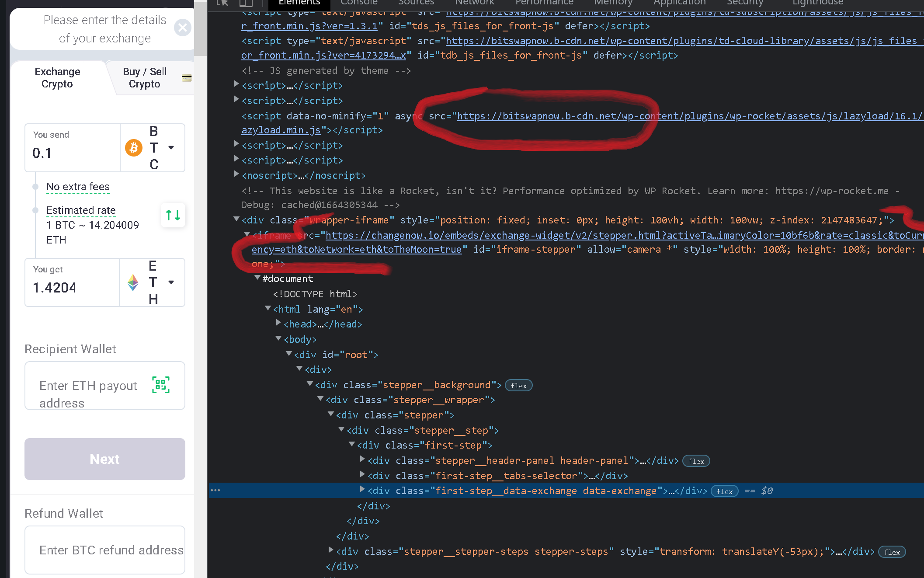
Task: Open the td-cloud-library script src link
Action: tap(684, 41)
